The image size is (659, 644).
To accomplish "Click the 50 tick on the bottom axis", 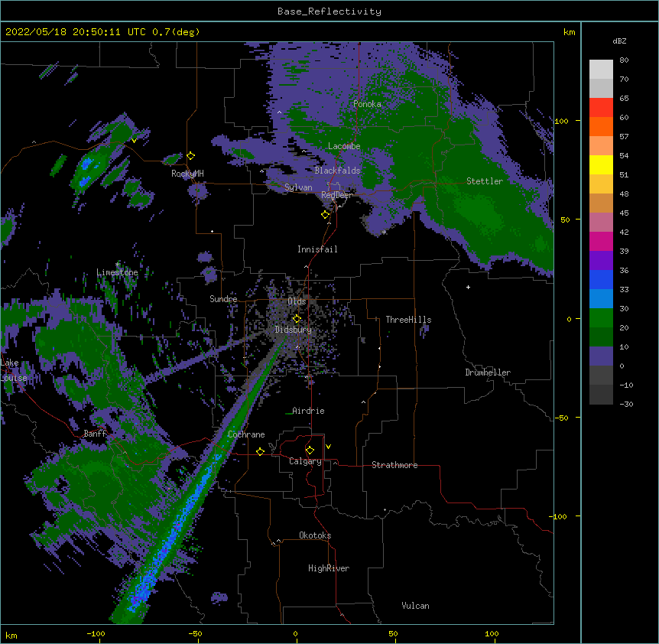I will [x=393, y=634].
